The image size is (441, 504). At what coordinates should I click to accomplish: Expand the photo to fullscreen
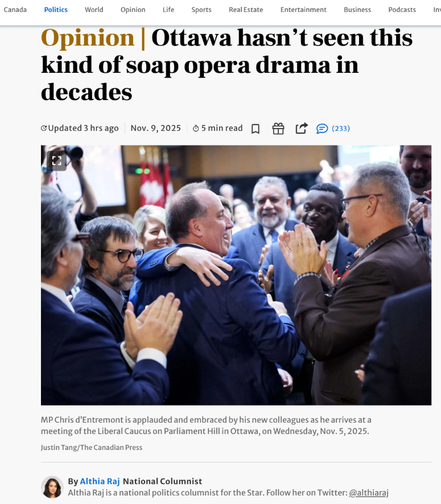tap(57, 161)
